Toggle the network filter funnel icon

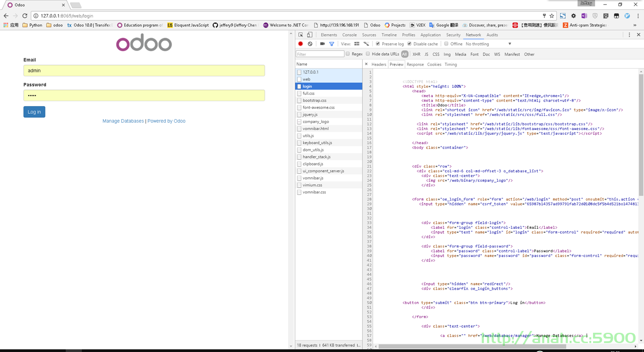(331, 44)
